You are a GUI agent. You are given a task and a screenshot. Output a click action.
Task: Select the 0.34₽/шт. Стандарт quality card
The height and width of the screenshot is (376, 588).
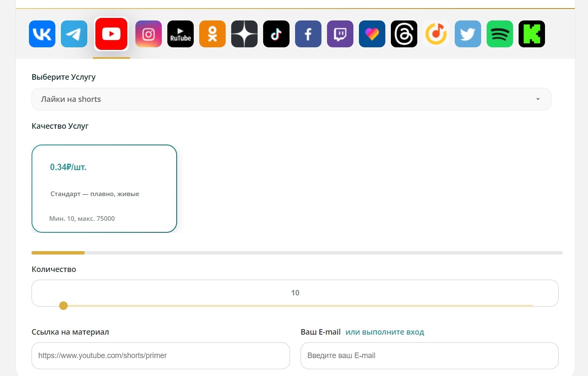point(104,188)
